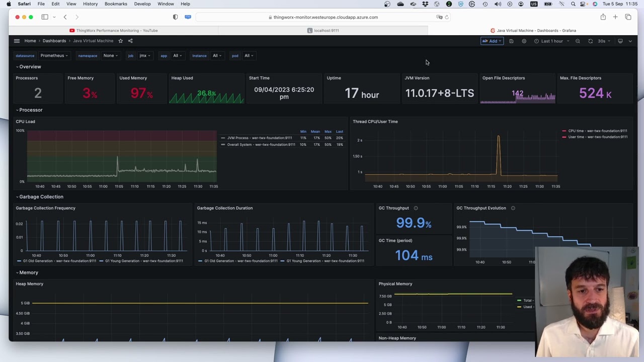The width and height of the screenshot is (644, 362).
Task: Open the Safari Develop menu
Action: tap(142, 4)
